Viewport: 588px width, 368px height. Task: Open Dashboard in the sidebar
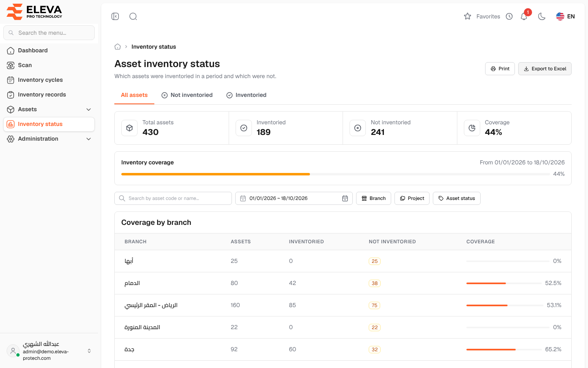point(49,50)
